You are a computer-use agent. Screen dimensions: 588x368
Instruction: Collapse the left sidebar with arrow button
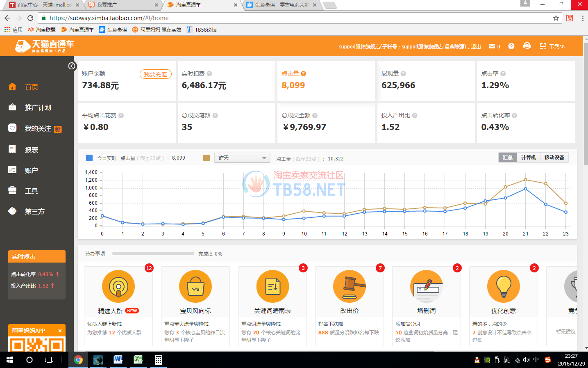(72, 66)
